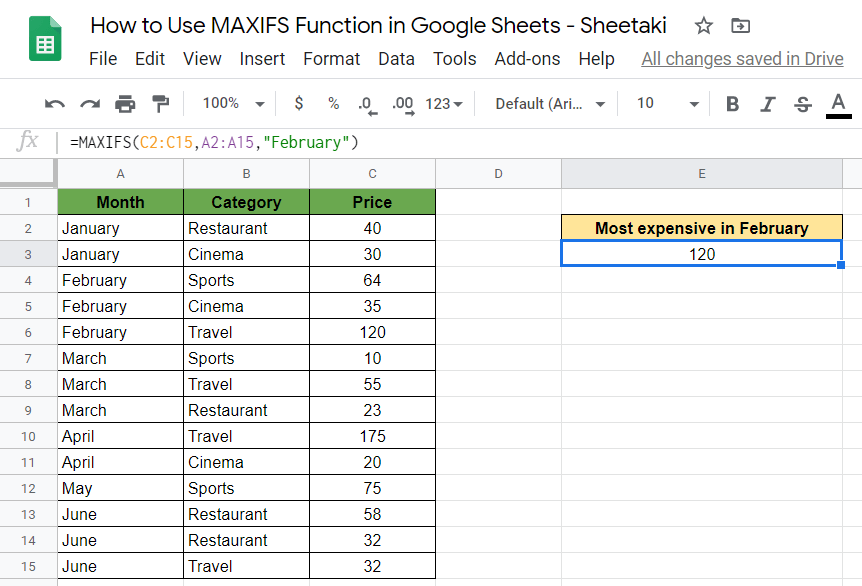Select row 1 header

28,202
